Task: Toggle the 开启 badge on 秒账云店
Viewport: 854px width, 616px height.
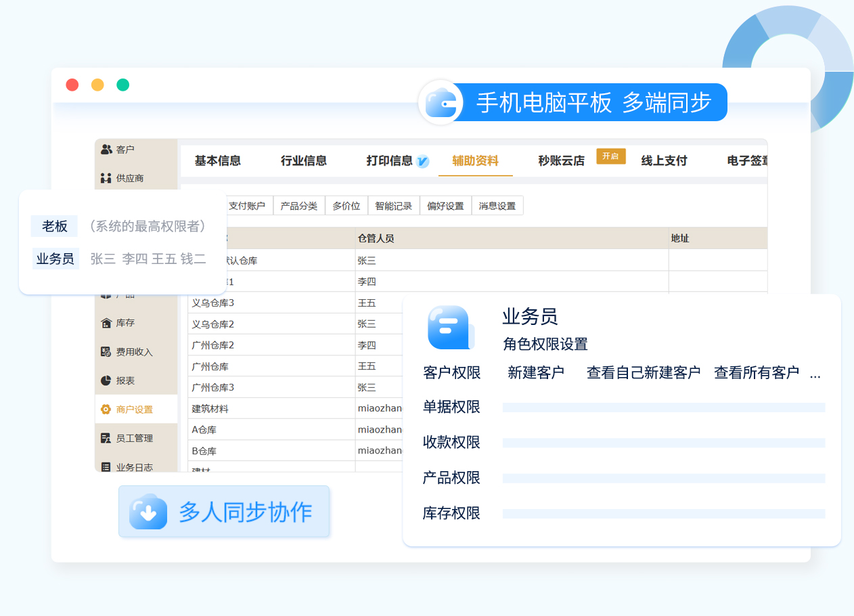Action: (610, 156)
